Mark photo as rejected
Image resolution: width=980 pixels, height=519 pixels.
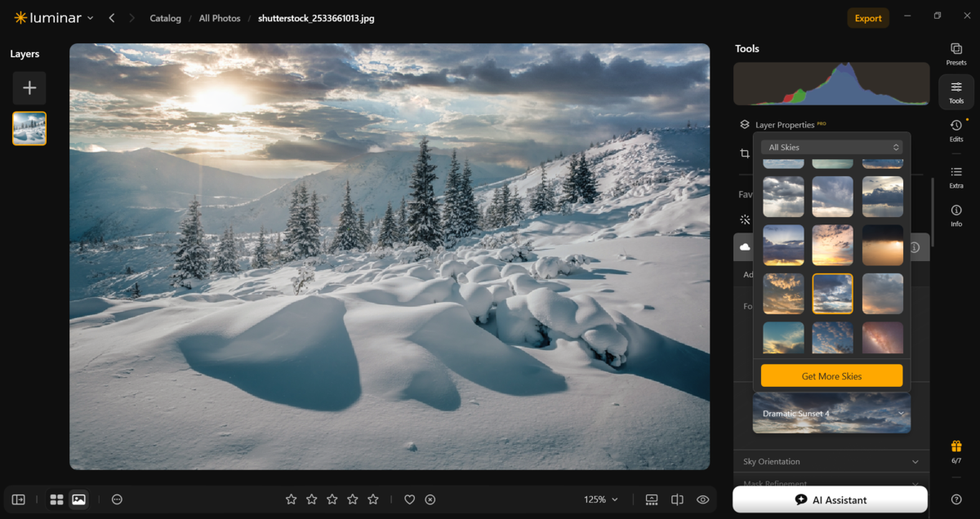coord(430,499)
